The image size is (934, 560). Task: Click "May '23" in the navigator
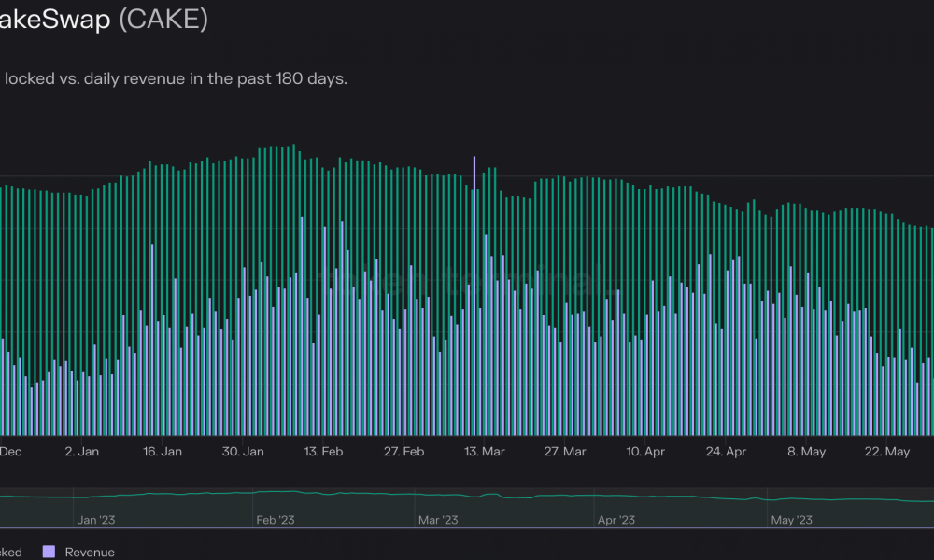pyautogui.click(x=792, y=520)
